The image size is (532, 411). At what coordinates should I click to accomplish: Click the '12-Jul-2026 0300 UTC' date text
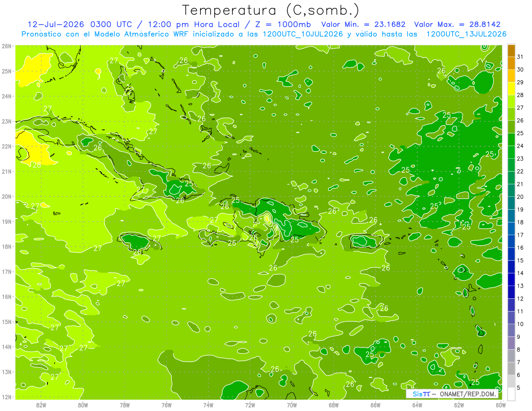79,24
